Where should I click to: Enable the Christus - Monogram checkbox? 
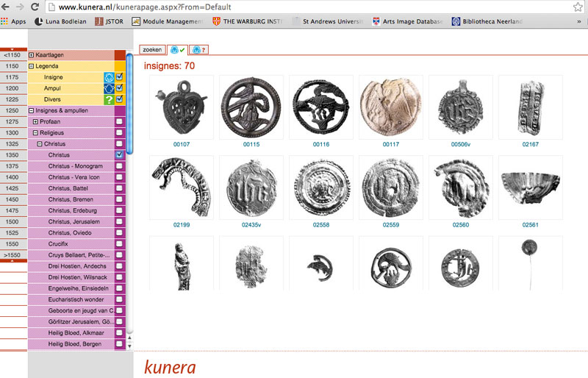[x=119, y=166]
